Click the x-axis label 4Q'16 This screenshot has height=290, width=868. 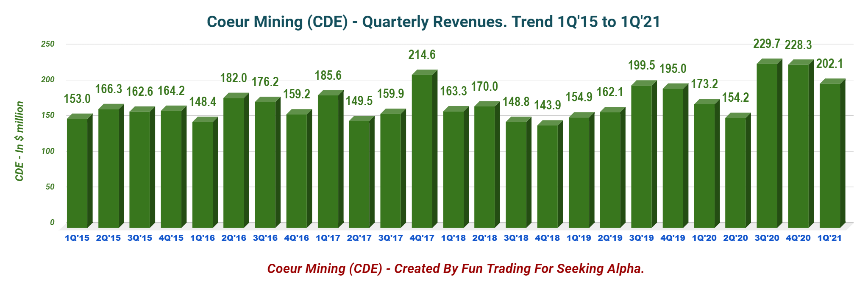297,238
